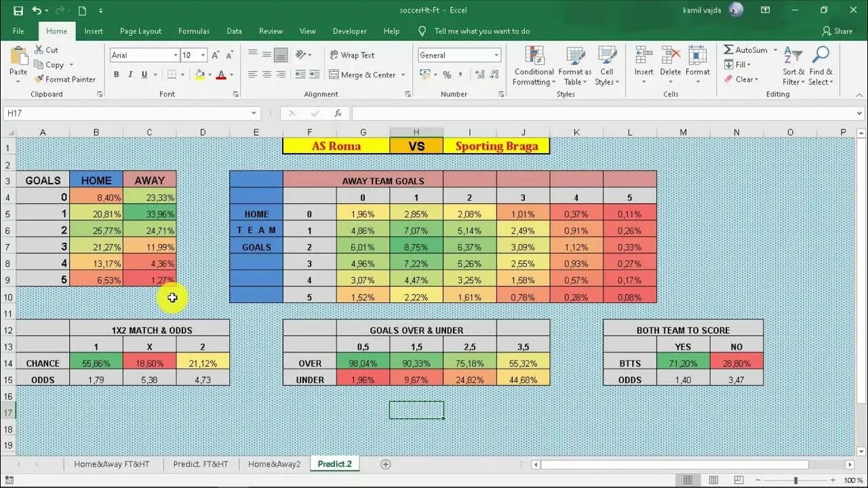868x488 pixels.
Task: Click Decrease Decimal icon
Action: [x=495, y=75]
